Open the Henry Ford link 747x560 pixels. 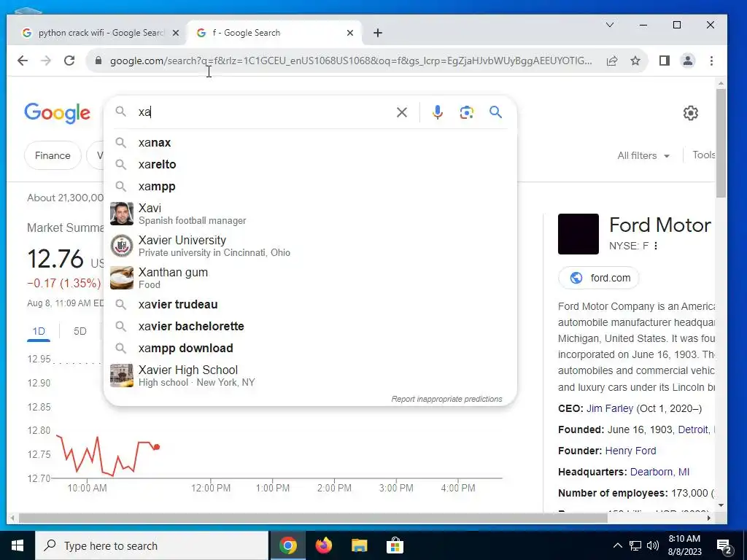(x=630, y=451)
